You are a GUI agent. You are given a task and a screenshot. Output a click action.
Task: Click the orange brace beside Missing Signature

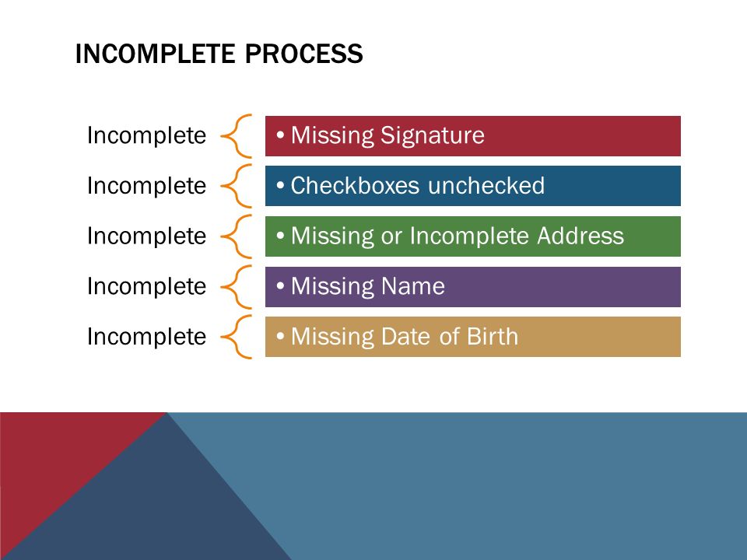237,135
